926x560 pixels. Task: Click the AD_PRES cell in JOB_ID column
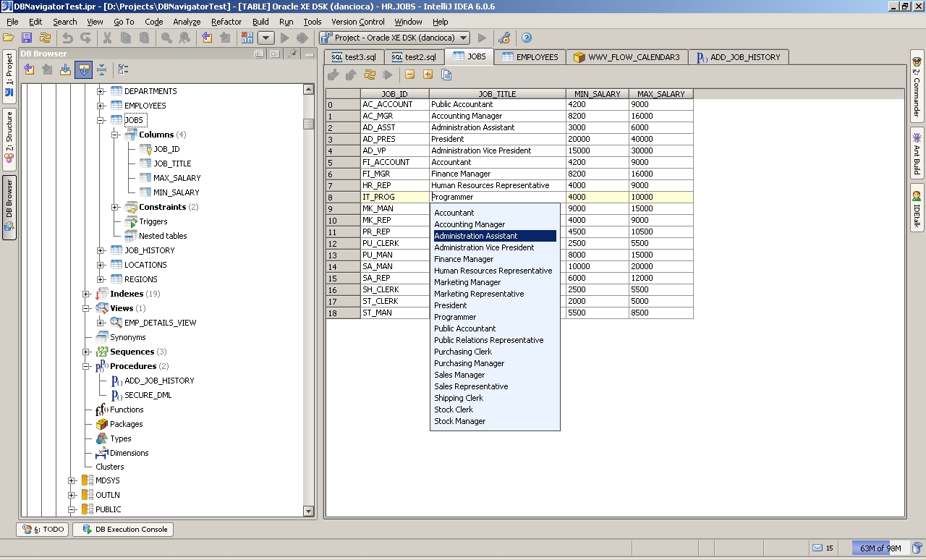point(394,139)
